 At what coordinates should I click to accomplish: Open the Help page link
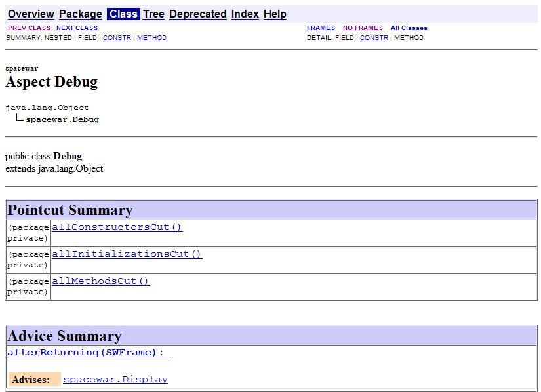click(x=275, y=14)
